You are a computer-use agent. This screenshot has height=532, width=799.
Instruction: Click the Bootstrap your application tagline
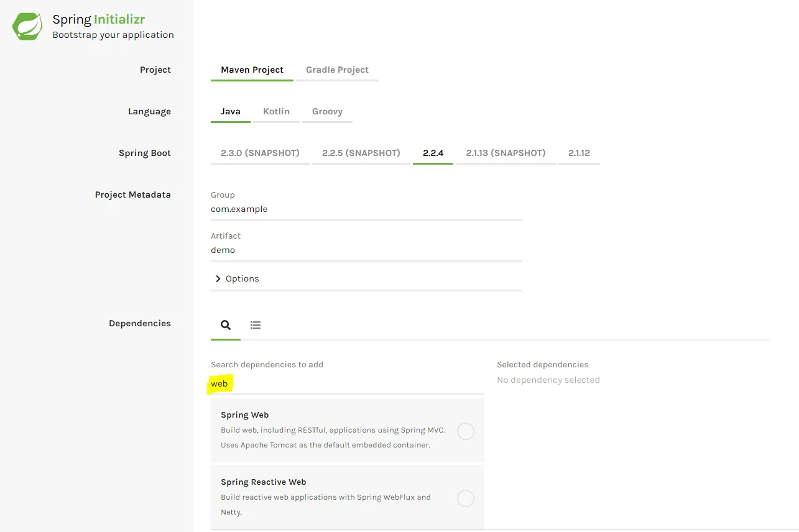pos(113,35)
